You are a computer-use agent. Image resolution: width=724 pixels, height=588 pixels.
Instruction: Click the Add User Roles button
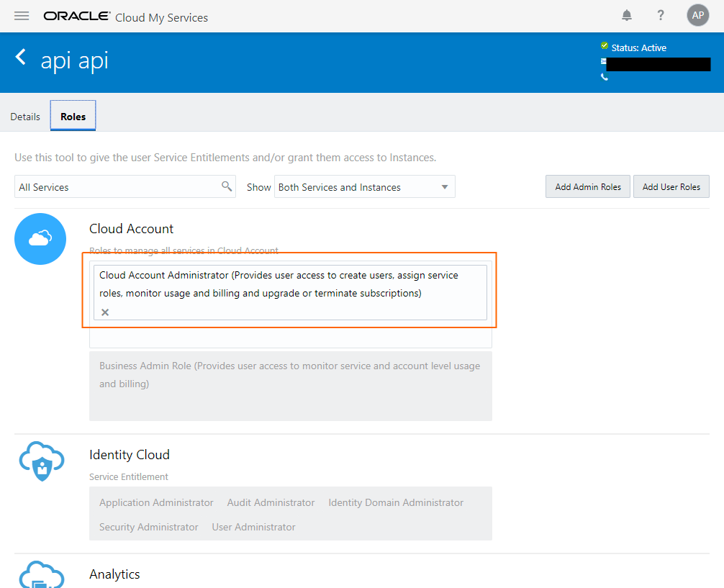tap(671, 187)
